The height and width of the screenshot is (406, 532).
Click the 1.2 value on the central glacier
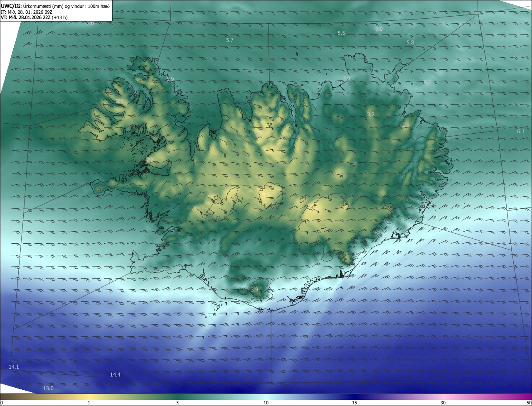click(x=264, y=194)
